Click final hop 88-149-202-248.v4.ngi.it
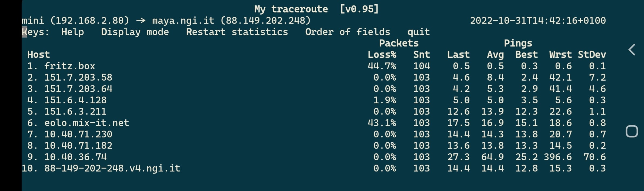 [x=112, y=168]
